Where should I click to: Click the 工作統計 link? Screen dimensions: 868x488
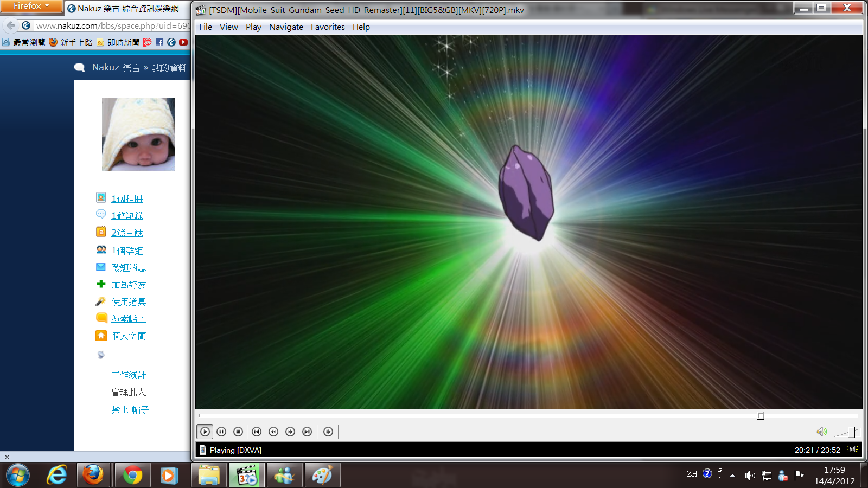129,375
